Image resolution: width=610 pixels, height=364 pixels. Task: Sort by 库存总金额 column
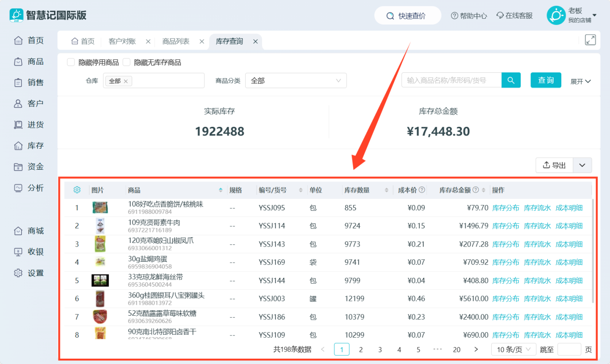coord(484,190)
